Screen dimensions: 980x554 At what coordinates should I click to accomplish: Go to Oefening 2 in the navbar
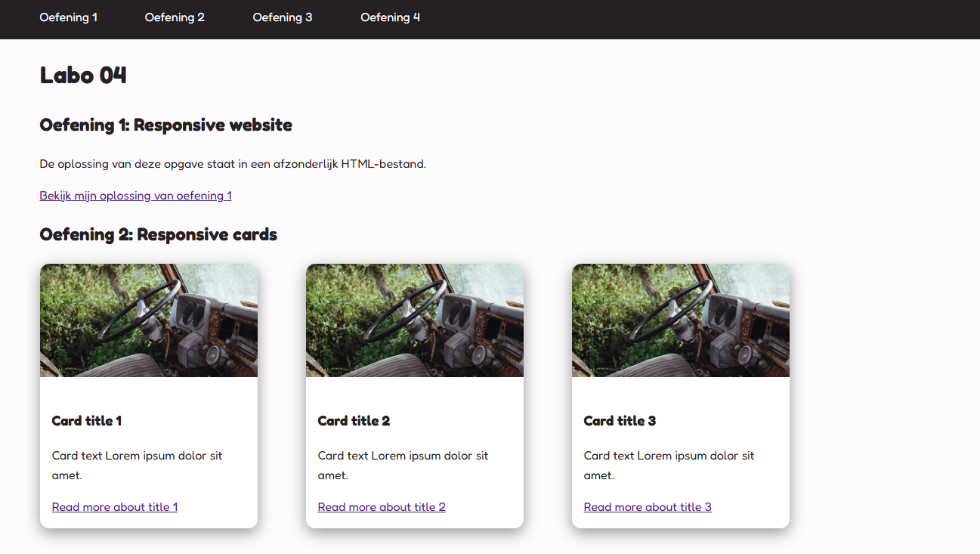[175, 17]
